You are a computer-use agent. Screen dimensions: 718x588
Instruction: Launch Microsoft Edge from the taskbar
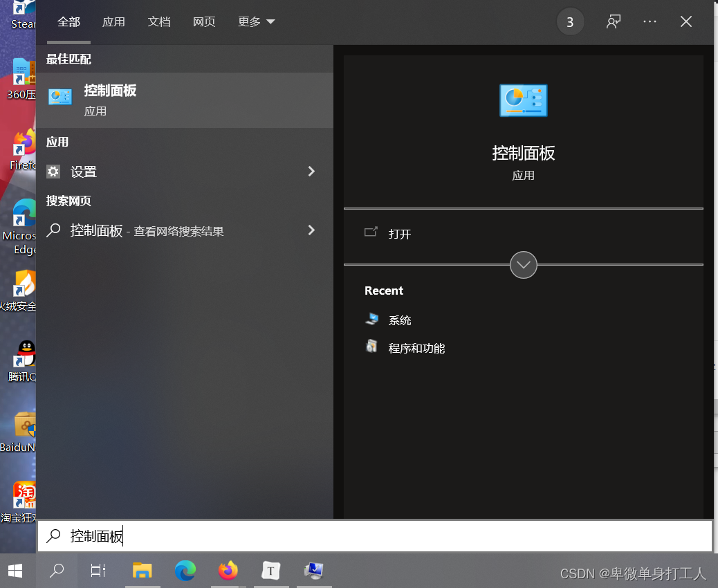(185, 571)
